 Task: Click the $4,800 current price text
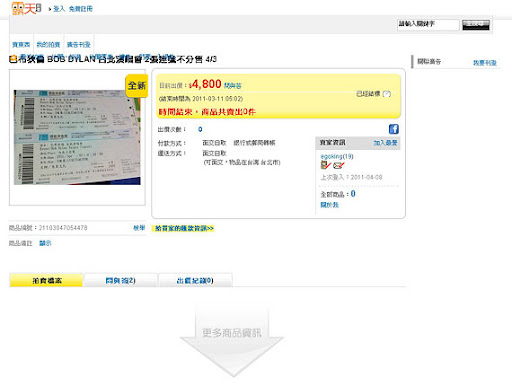(x=205, y=84)
